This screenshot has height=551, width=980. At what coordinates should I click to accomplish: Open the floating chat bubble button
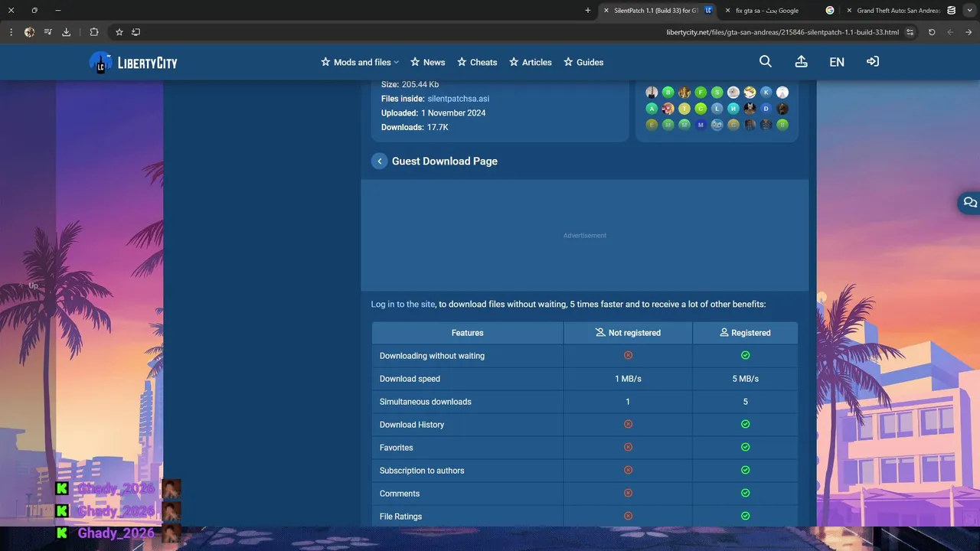970,203
